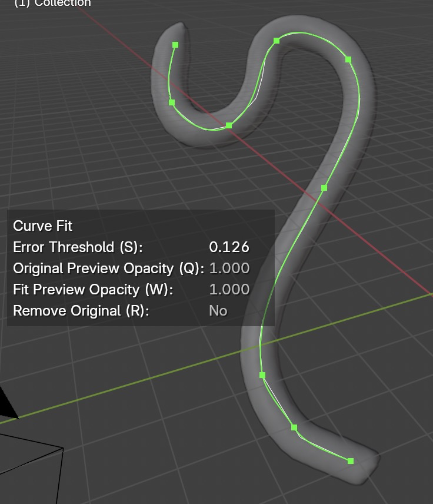Click the Fit Preview Opacity (W) label

(x=93, y=290)
